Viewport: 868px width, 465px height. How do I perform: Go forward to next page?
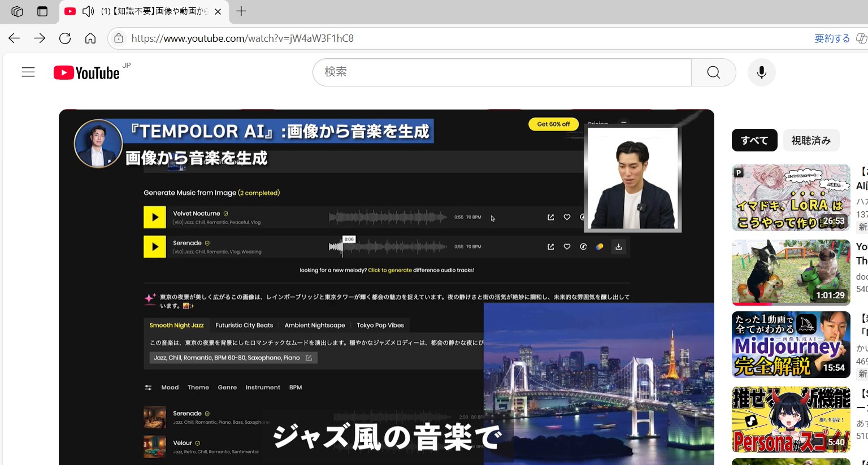[40, 38]
